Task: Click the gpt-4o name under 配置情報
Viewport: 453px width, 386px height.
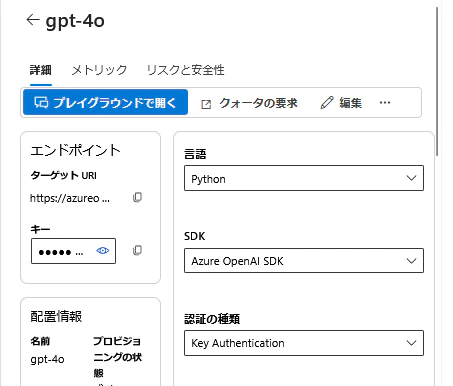Action: 47,359
